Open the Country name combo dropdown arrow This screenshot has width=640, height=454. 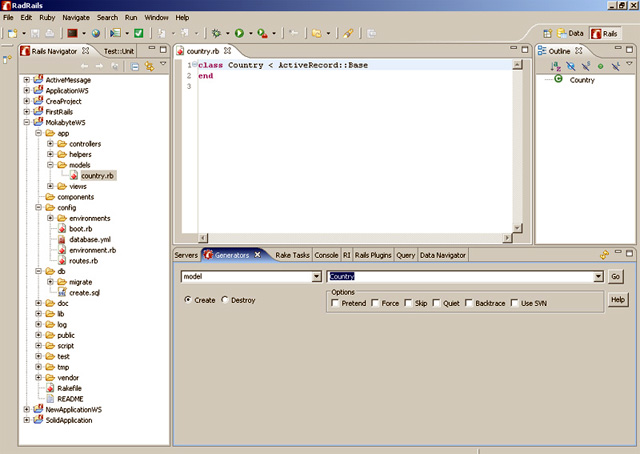pos(598,277)
